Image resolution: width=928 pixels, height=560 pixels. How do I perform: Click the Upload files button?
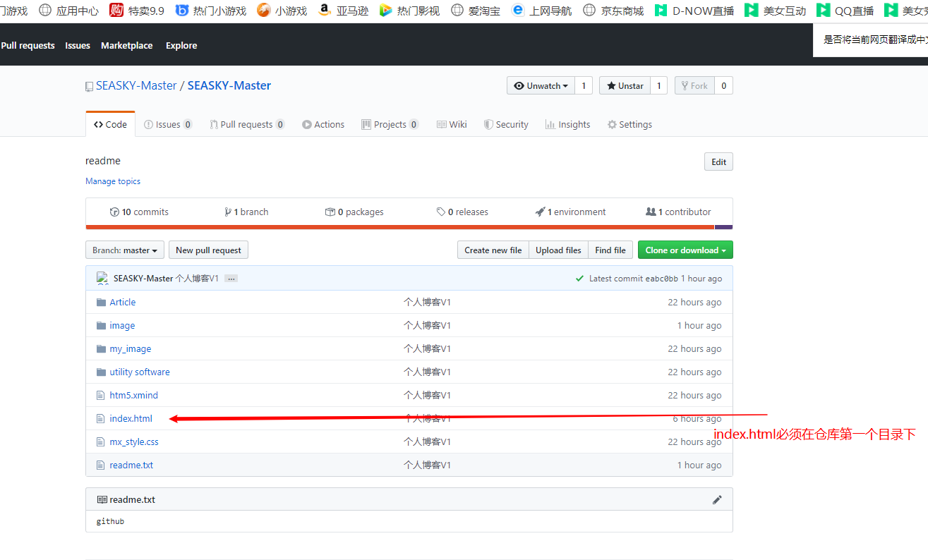pyautogui.click(x=558, y=250)
